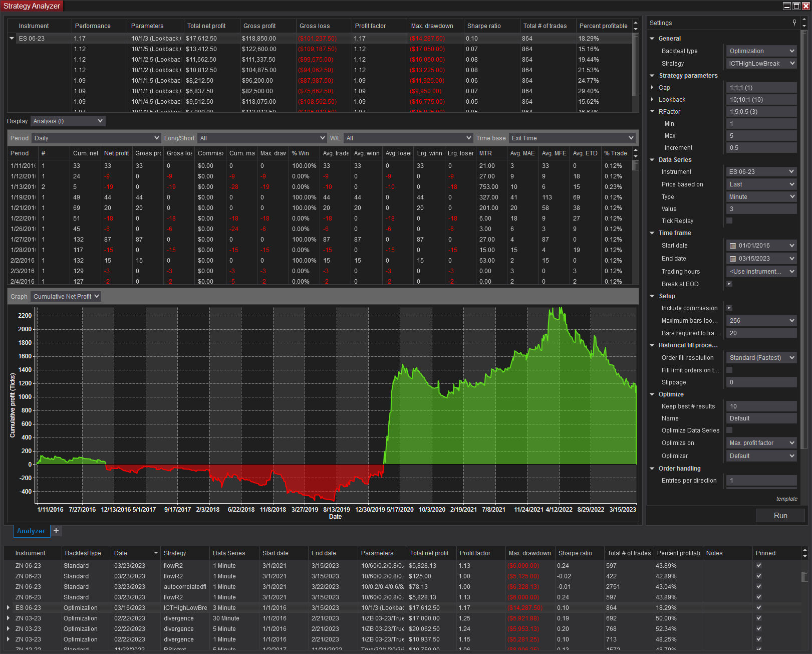Click the template link

pos(786,499)
